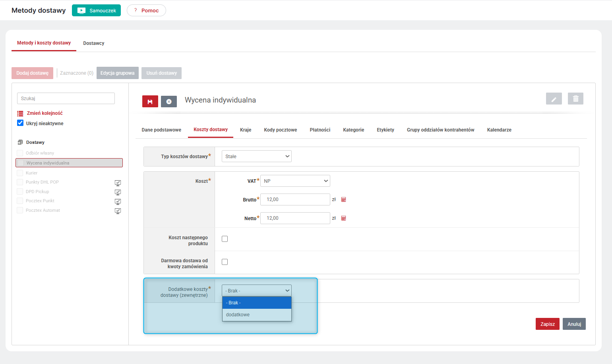The height and width of the screenshot is (364, 612).
Task: Check the DPD Pickup checkbox
Action: (20, 192)
